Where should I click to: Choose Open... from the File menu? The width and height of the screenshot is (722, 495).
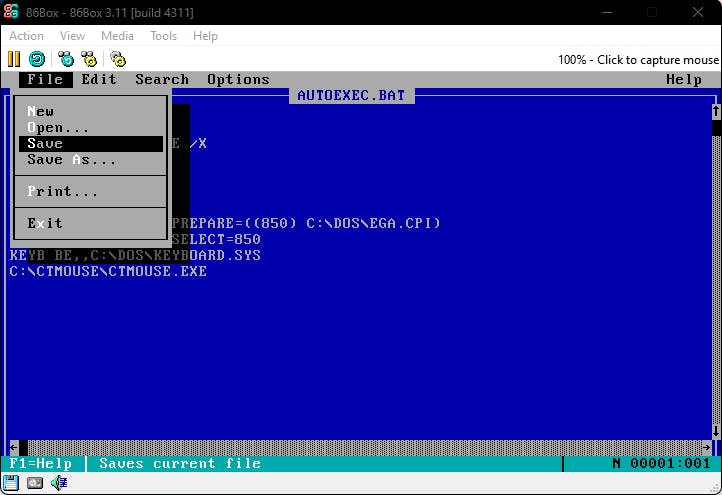(x=91, y=128)
